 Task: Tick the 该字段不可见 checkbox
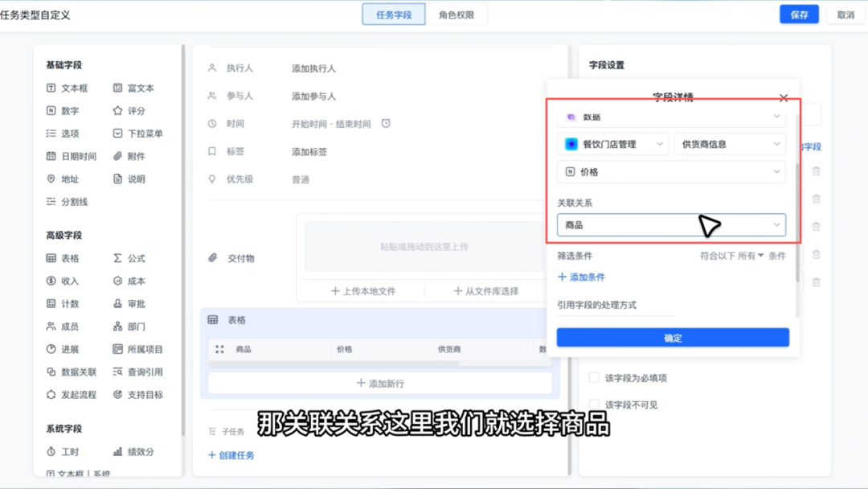pyautogui.click(x=594, y=405)
